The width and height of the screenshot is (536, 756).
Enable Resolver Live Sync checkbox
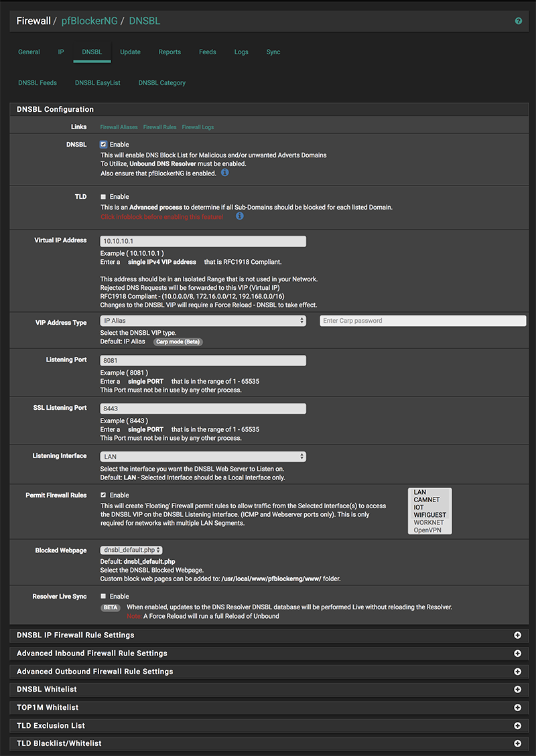103,596
